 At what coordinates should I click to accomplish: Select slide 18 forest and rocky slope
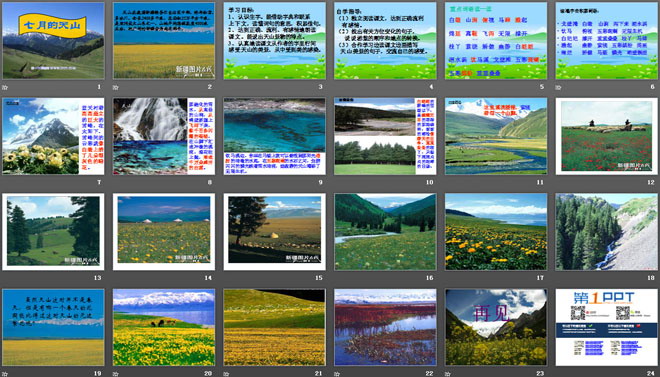point(607,232)
